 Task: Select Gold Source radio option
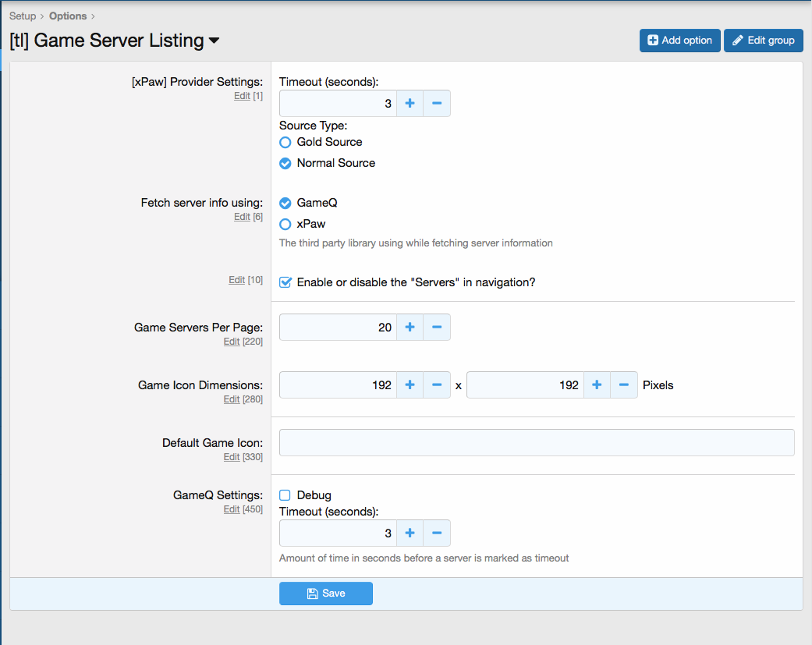click(285, 143)
